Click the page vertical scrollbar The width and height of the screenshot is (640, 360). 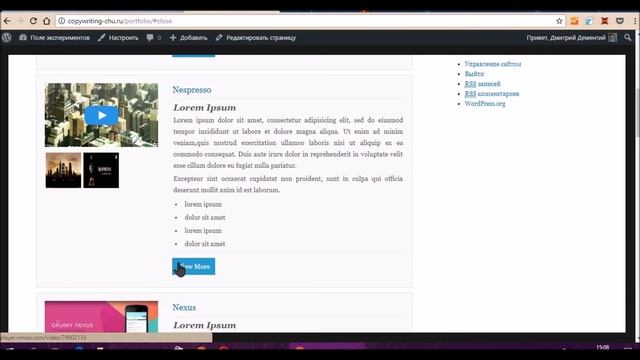[637, 114]
